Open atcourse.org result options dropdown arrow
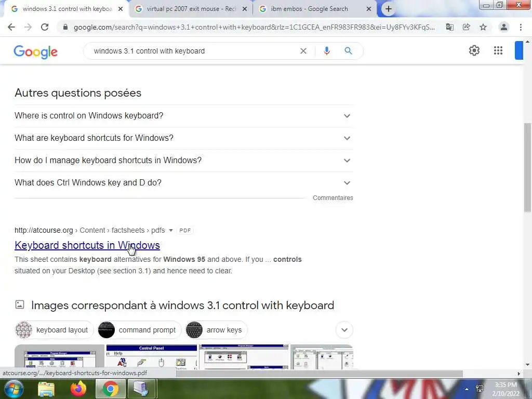Image resolution: width=532 pixels, height=399 pixels. click(x=170, y=230)
